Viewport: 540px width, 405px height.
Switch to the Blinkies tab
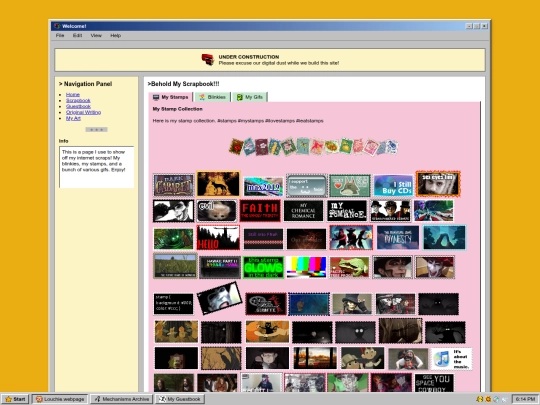pos(212,97)
